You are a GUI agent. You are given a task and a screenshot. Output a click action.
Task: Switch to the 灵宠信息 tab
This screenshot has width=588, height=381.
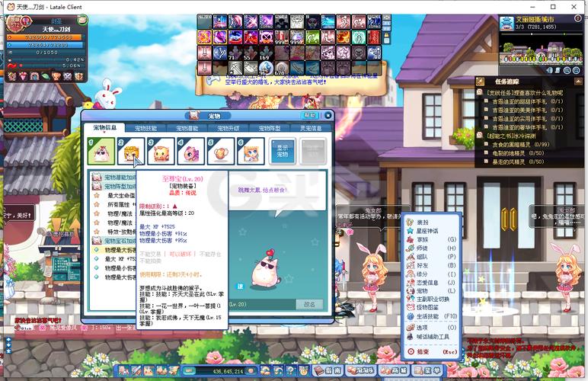(311, 128)
